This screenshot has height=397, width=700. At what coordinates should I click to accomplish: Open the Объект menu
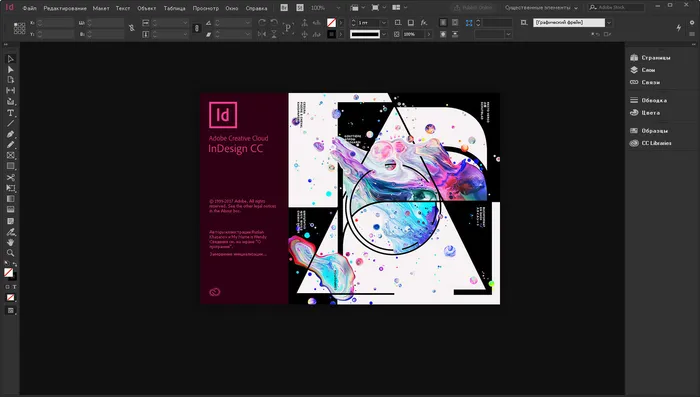(147, 8)
